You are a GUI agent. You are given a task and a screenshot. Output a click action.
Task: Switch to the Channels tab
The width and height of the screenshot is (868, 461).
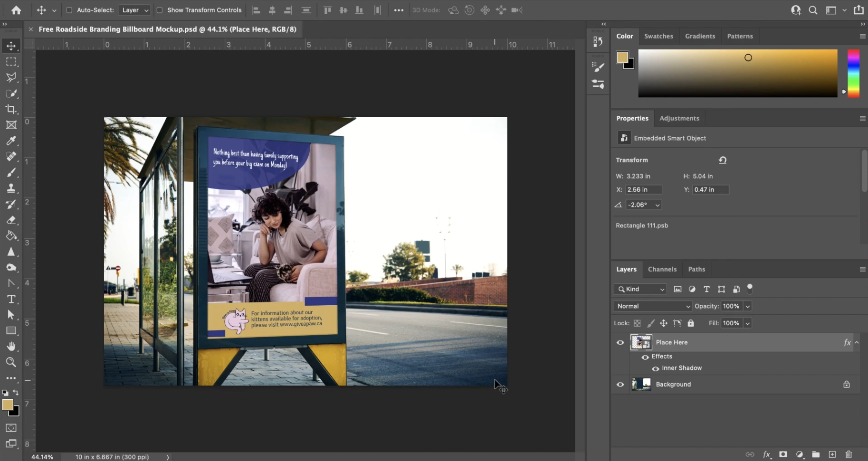[662, 269]
